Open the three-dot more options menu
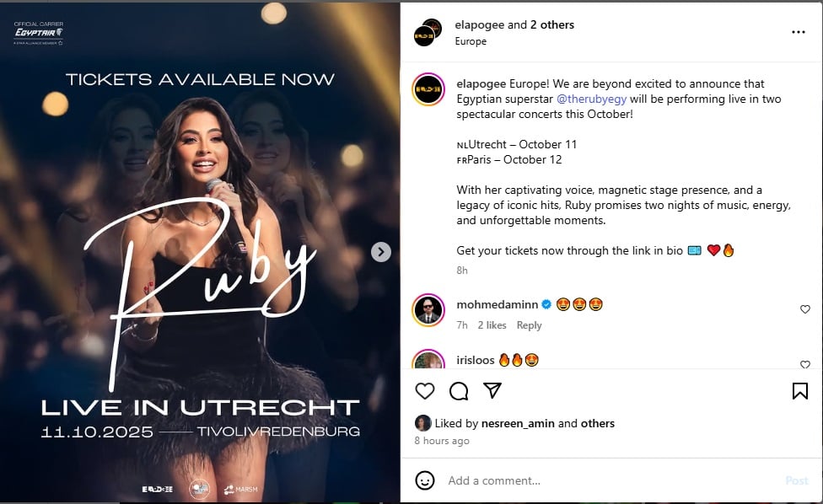The image size is (823, 504). [x=799, y=32]
